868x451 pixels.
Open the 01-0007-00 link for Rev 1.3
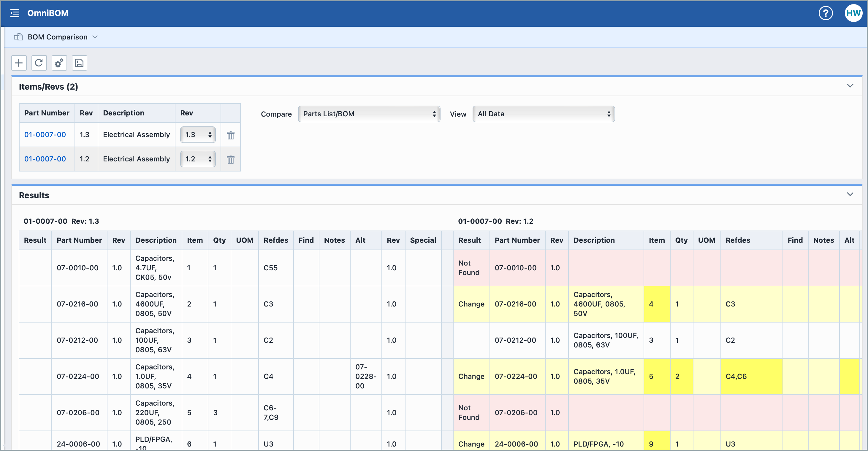coord(45,135)
